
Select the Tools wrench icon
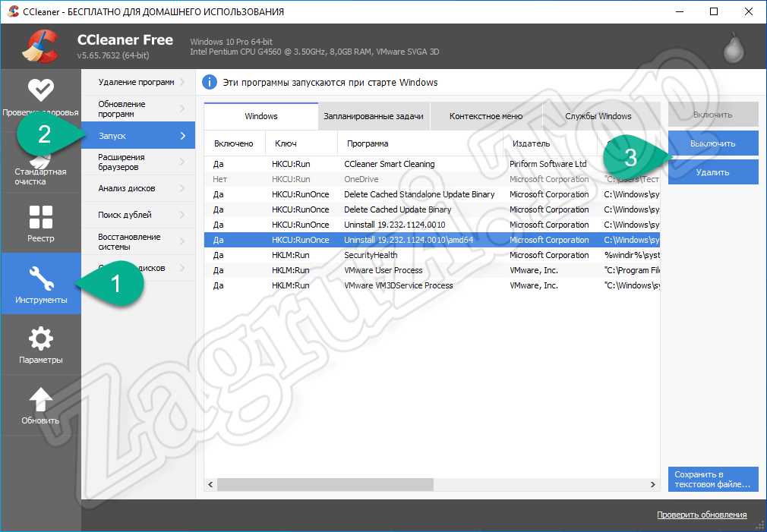click(40, 278)
